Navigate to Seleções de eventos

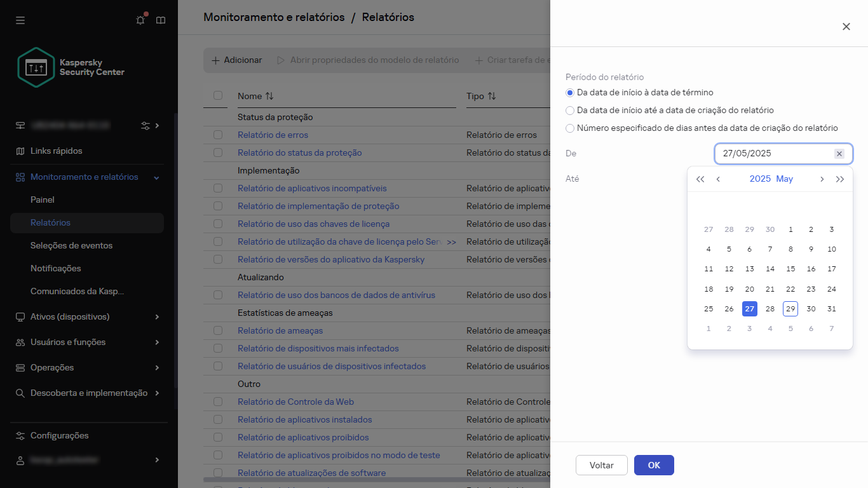[x=72, y=245]
